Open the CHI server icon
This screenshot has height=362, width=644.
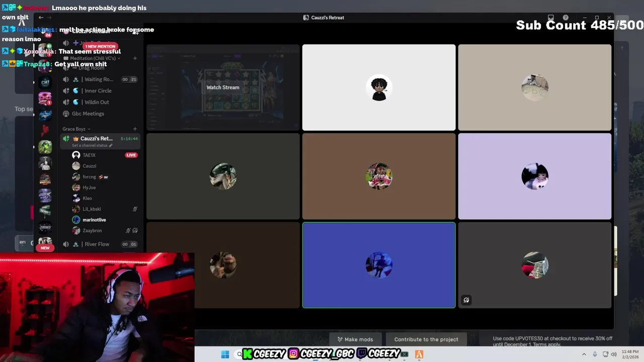pyautogui.click(x=45, y=82)
